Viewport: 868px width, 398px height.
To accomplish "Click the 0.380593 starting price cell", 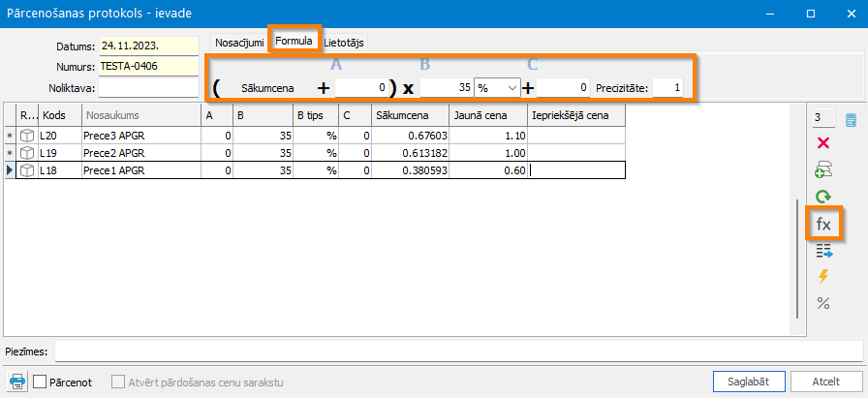I will pyautogui.click(x=410, y=170).
